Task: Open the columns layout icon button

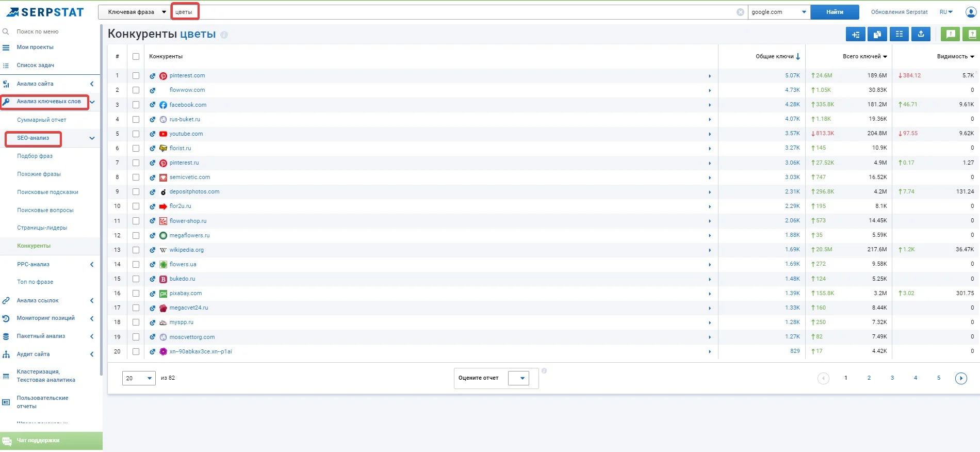Action: (x=899, y=34)
